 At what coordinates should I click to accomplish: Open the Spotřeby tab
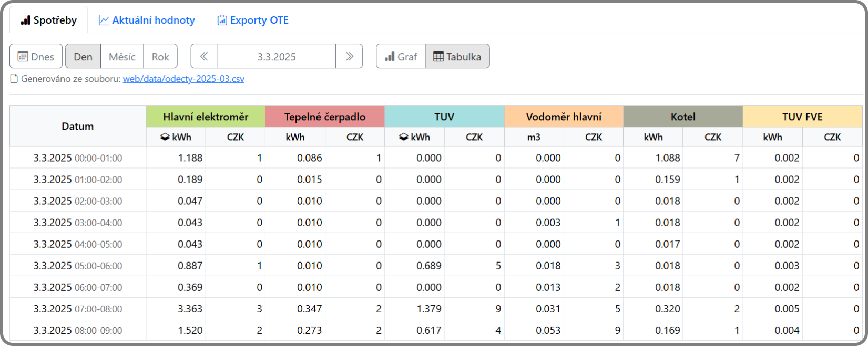click(x=48, y=20)
